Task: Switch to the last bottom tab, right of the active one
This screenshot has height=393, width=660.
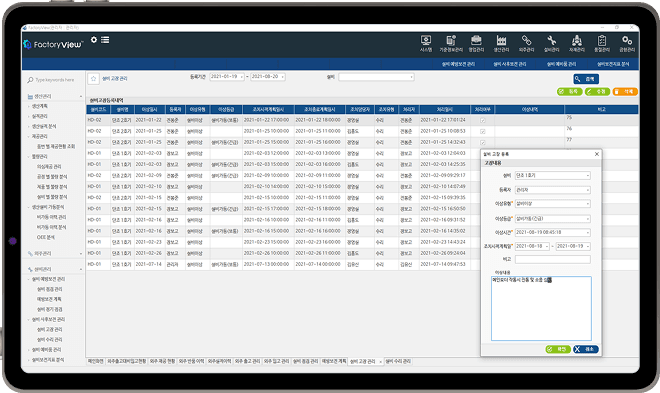Action: pos(398,361)
